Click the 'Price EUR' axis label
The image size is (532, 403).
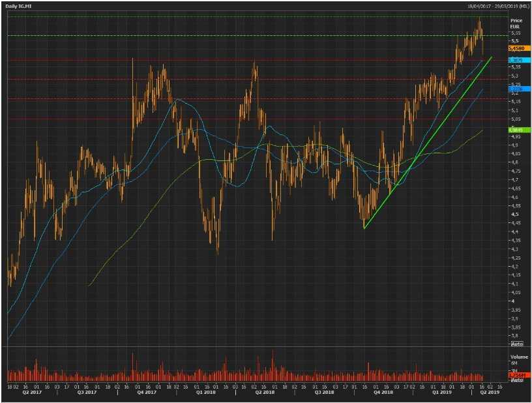click(x=516, y=23)
